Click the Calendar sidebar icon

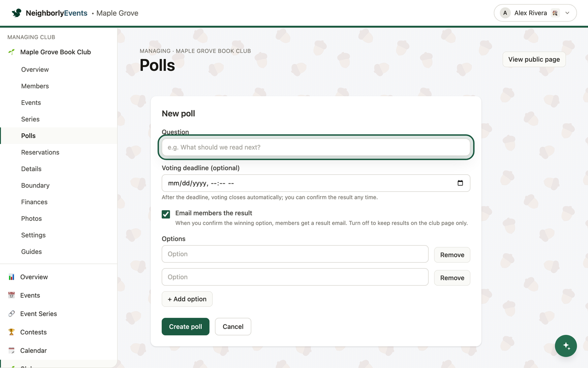tap(11, 351)
